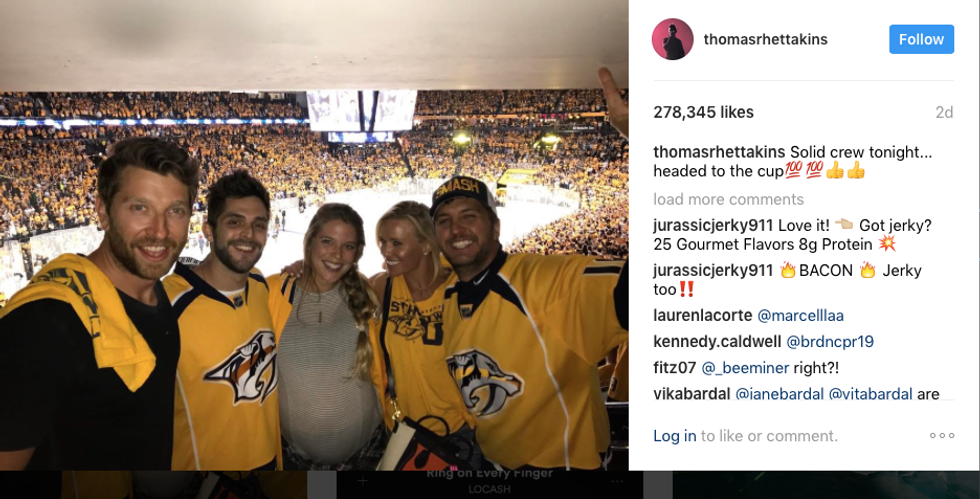Open thomasrhettakins profile picture avatar

pyautogui.click(x=673, y=40)
